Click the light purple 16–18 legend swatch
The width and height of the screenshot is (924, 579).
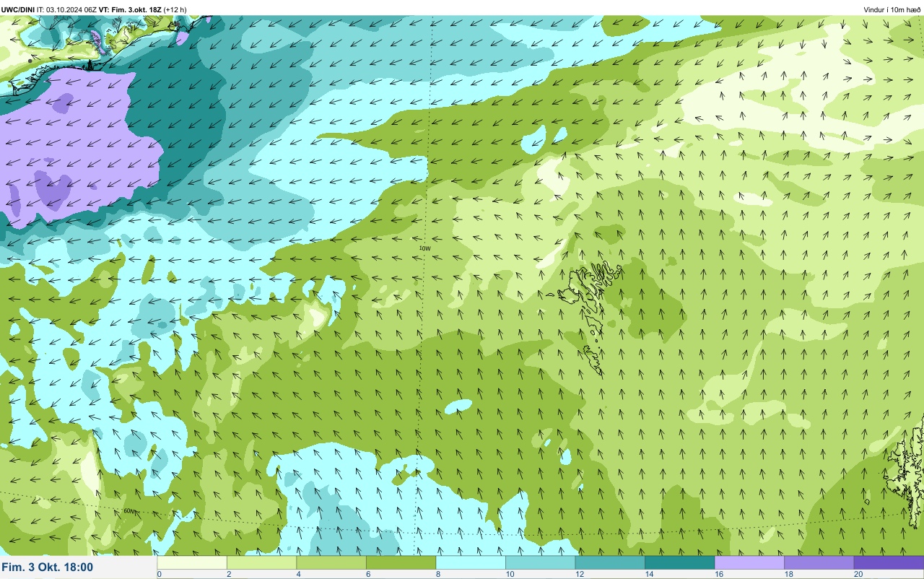[749, 562]
